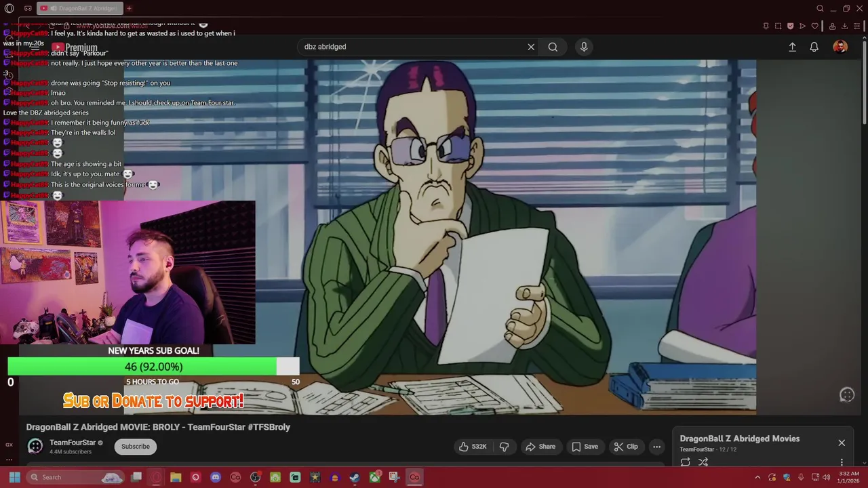The height and width of the screenshot is (488, 868).
Task: Open the browser tab search magnifier
Action: [x=820, y=8]
